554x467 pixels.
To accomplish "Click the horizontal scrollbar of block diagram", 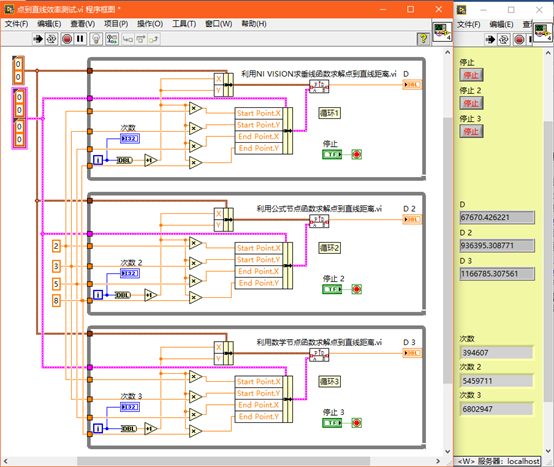I will [223, 461].
